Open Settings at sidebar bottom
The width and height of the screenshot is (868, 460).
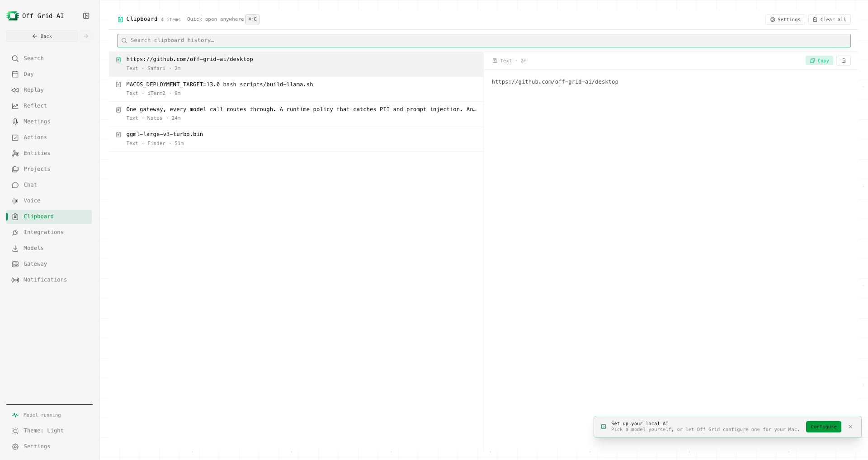(x=49, y=446)
